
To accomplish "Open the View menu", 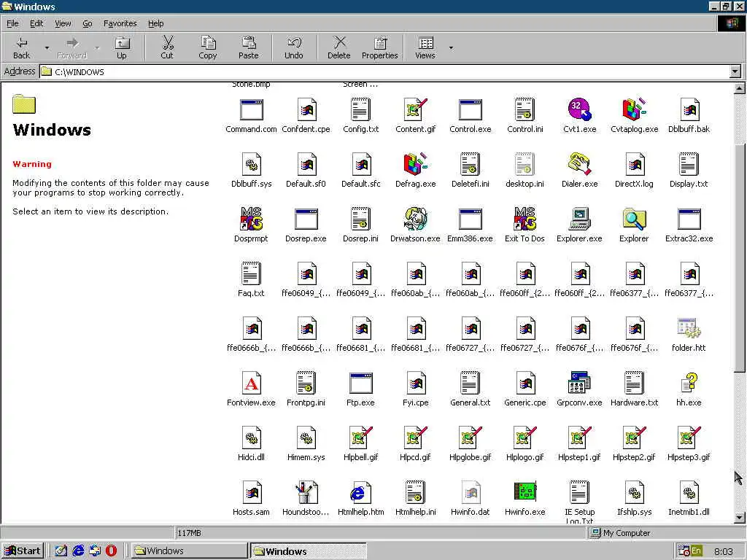I will click(63, 23).
